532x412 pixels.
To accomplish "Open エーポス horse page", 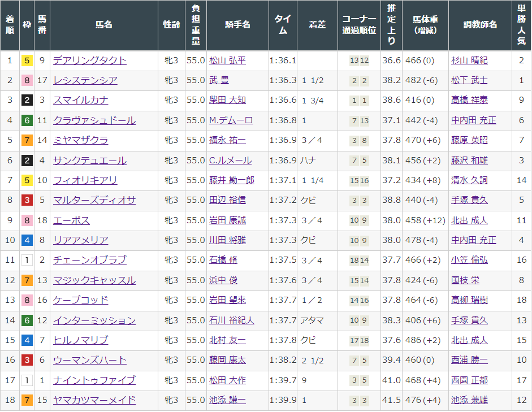I will point(72,220).
